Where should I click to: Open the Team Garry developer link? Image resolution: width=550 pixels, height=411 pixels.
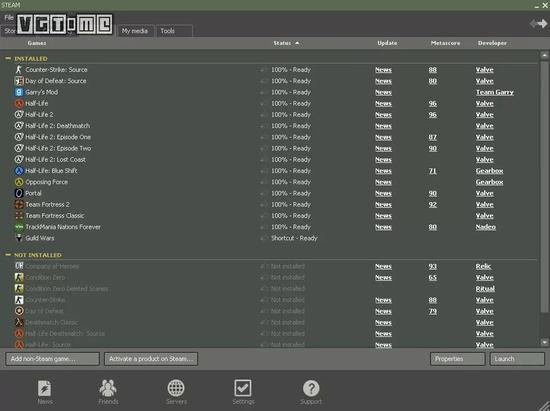[x=495, y=92]
